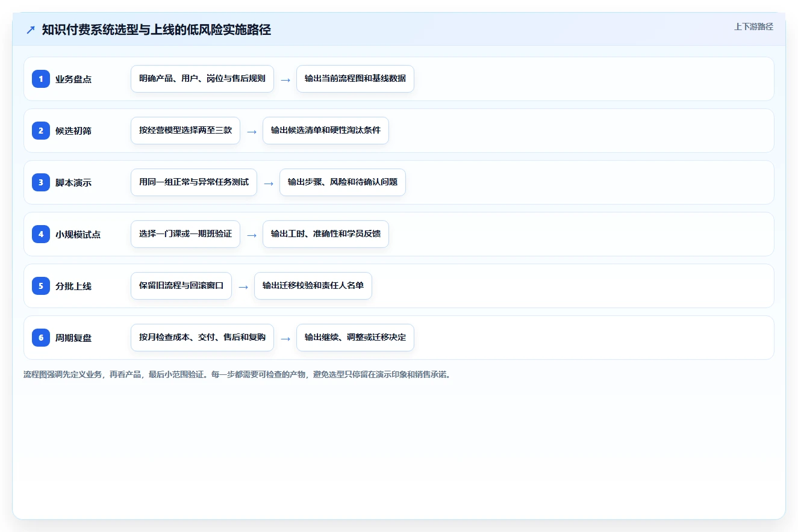Click step number badge 5

[x=41, y=286]
